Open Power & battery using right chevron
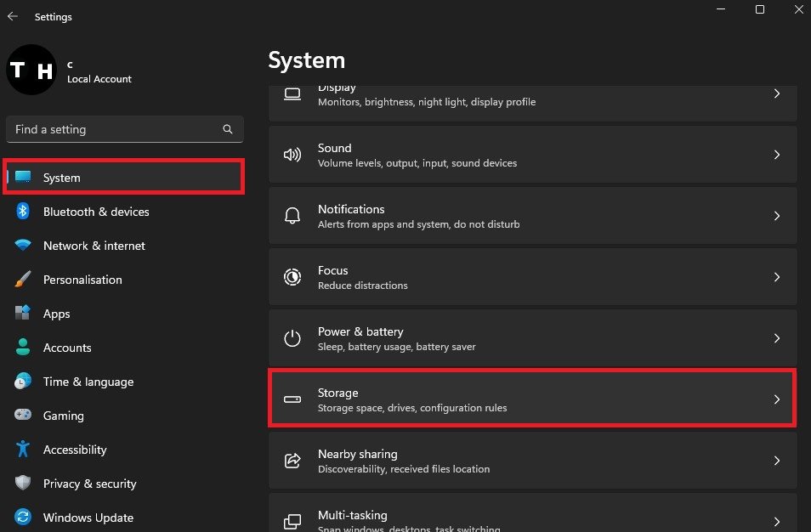 pos(776,338)
